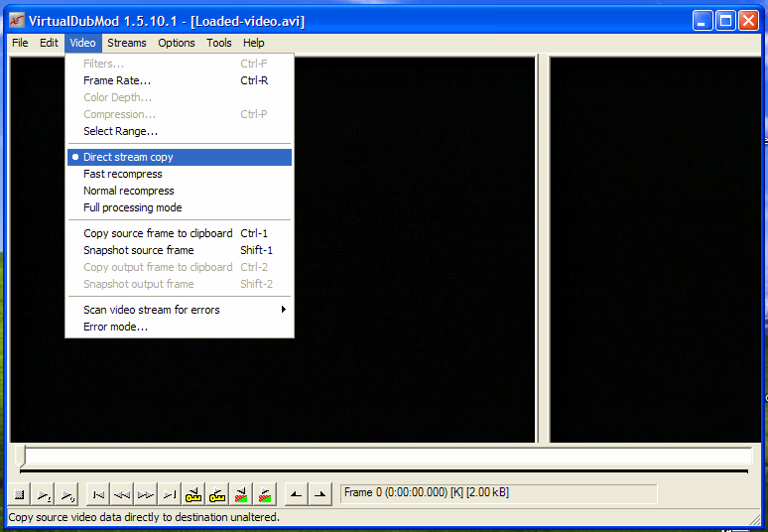Image resolution: width=768 pixels, height=532 pixels.
Task: Click the output video pane on the right
Action: [x=655, y=249]
